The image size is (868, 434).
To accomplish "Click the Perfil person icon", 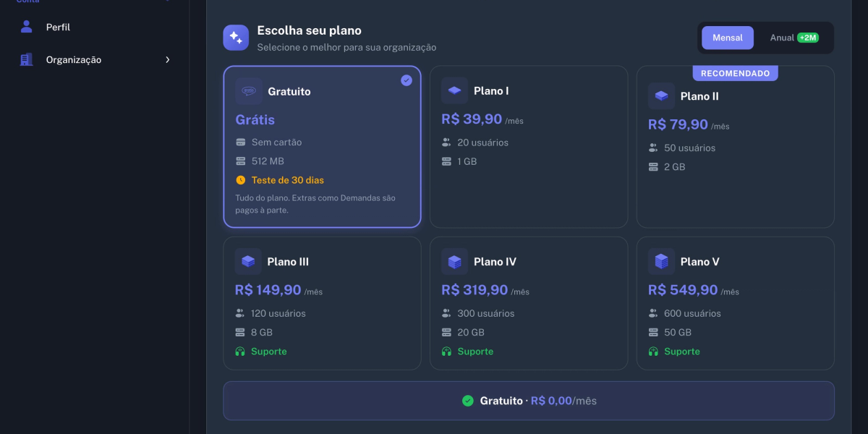I will pyautogui.click(x=27, y=27).
